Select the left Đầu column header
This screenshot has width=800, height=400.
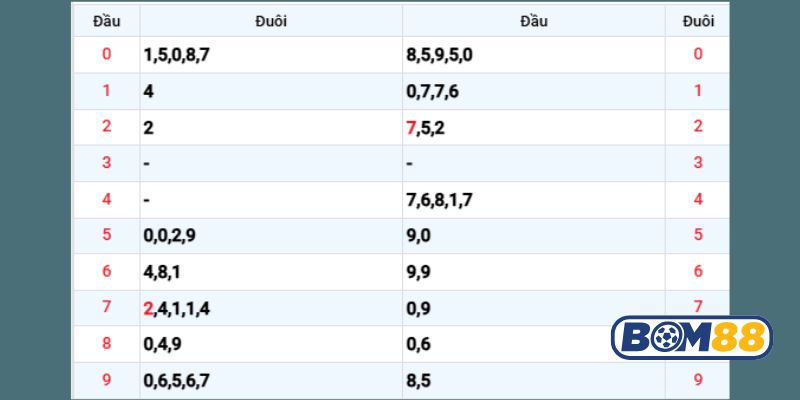pos(107,20)
